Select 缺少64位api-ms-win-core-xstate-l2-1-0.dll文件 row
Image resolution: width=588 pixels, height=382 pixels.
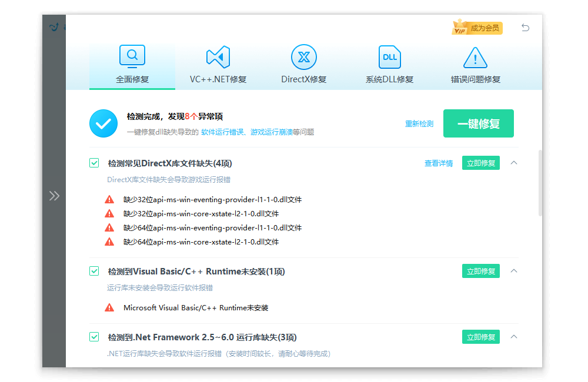pyautogui.click(x=201, y=242)
